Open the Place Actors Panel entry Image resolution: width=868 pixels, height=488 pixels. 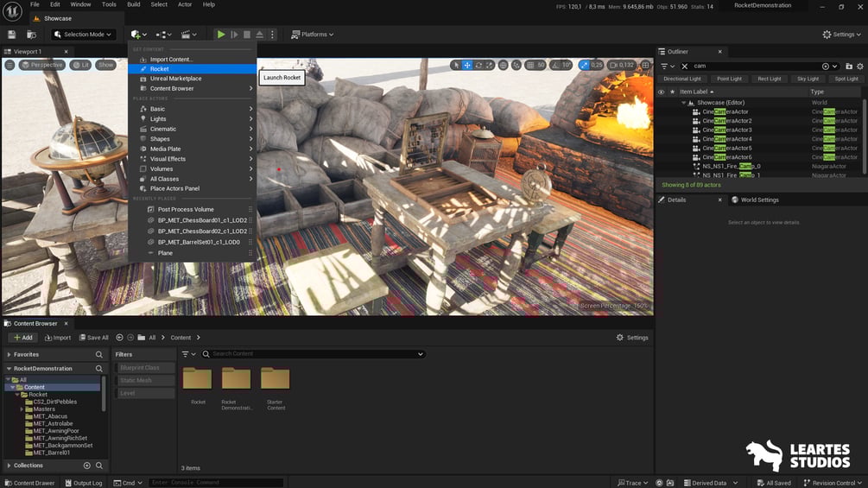click(192, 188)
